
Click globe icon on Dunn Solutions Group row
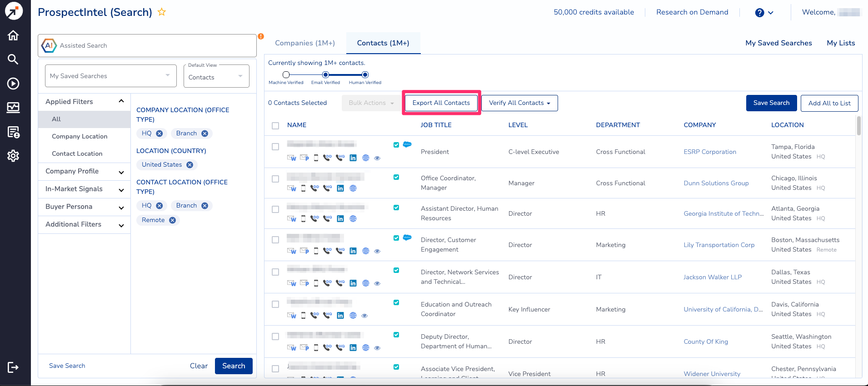(x=353, y=188)
